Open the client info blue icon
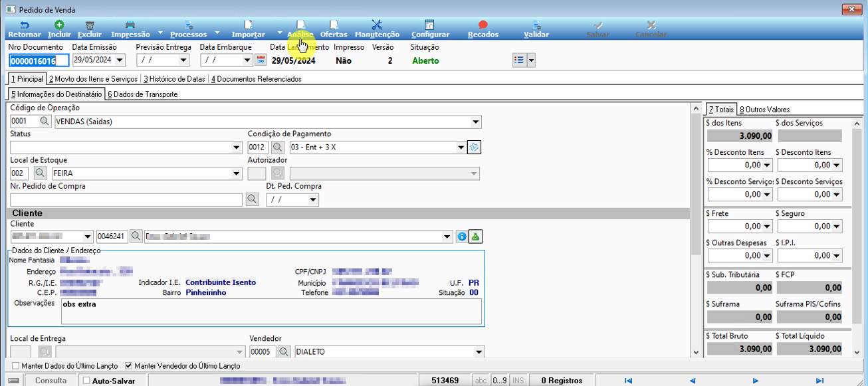Viewport: 868px width, 386px height. tap(462, 237)
